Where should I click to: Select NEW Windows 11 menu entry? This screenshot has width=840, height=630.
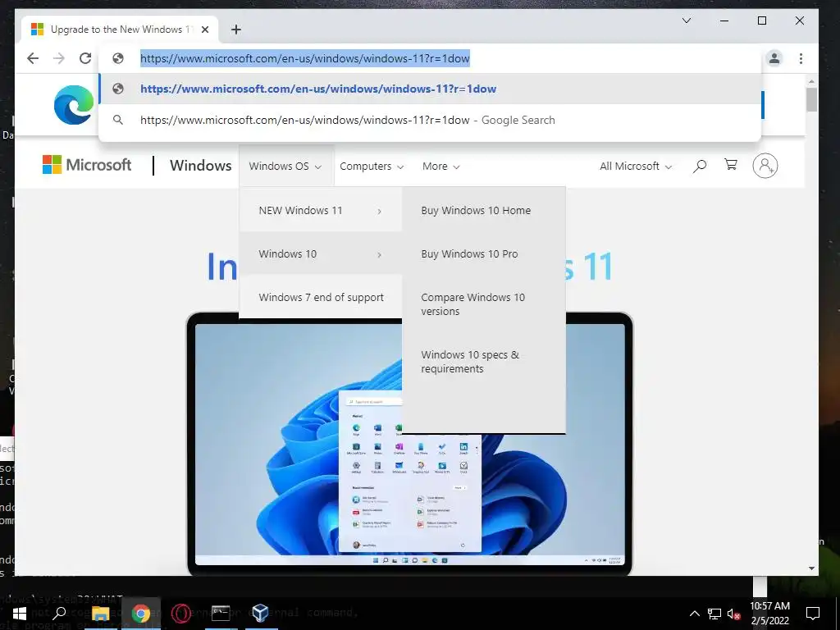click(321, 211)
